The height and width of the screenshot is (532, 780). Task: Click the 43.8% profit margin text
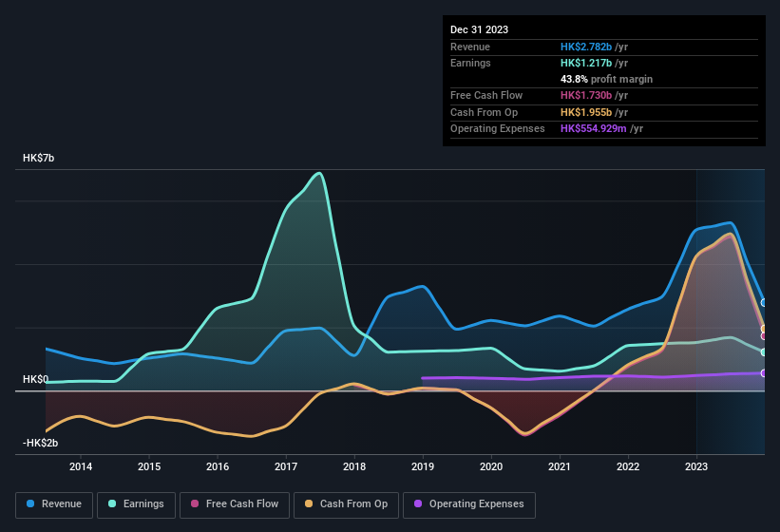(x=606, y=79)
